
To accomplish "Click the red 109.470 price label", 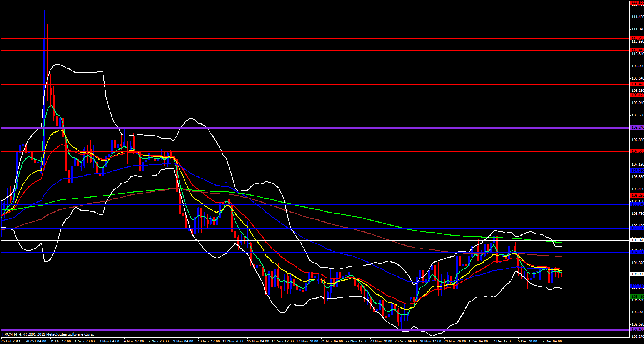I will click(637, 84).
